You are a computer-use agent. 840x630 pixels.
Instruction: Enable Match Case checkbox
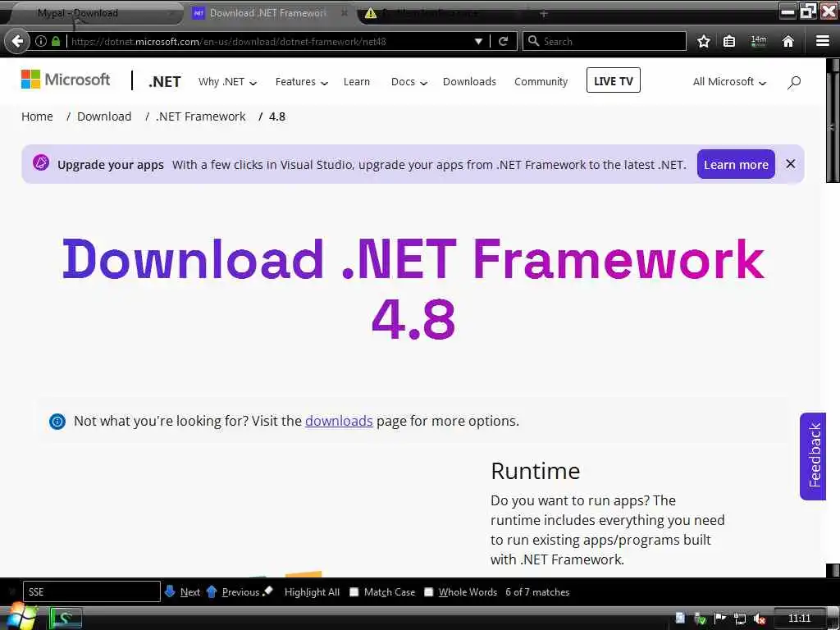coord(354,592)
